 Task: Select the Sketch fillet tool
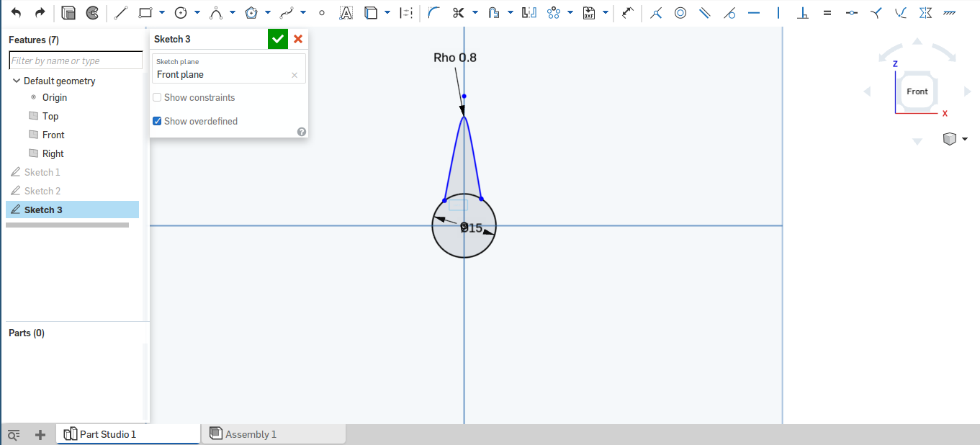(434, 12)
